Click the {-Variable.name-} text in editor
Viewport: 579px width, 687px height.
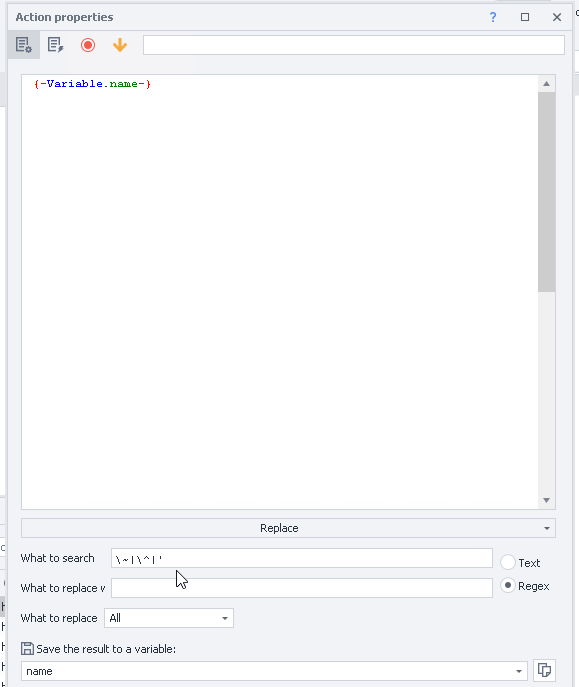92,84
